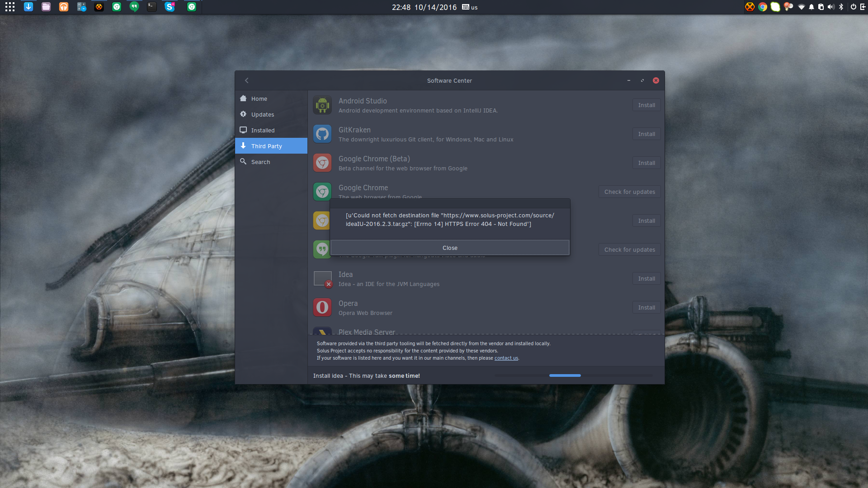Select the Third Party section
The width and height of the screenshot is (868, 488).
tap(271, 146)
